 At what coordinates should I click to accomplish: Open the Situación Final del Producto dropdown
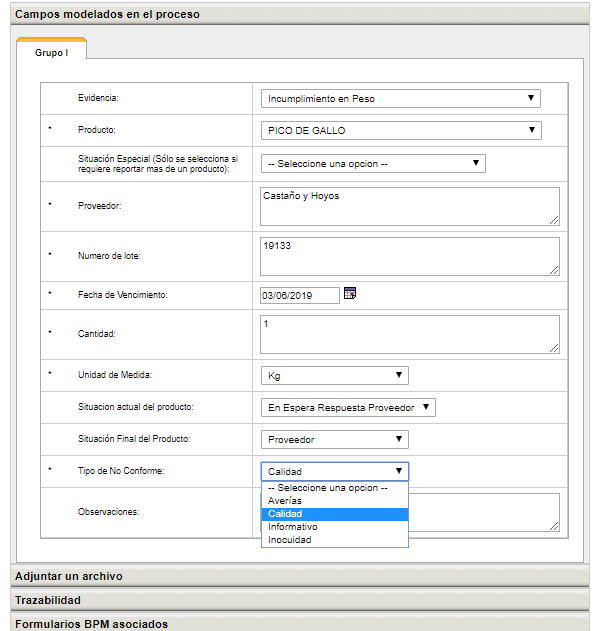[x=334, y=439]
